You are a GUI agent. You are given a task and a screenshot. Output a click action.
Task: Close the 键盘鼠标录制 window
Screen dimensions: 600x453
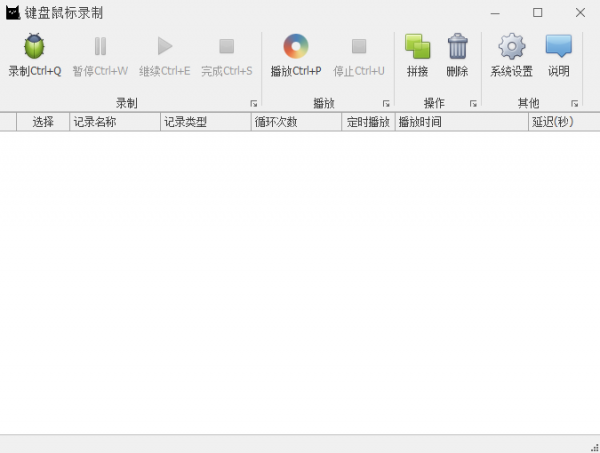tap(580, 13)
